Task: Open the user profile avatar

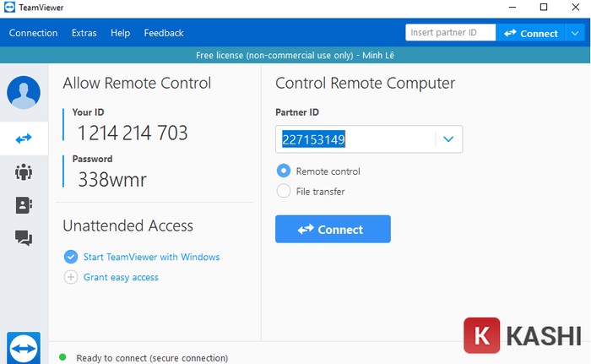Action: click(x=24, y=92)
